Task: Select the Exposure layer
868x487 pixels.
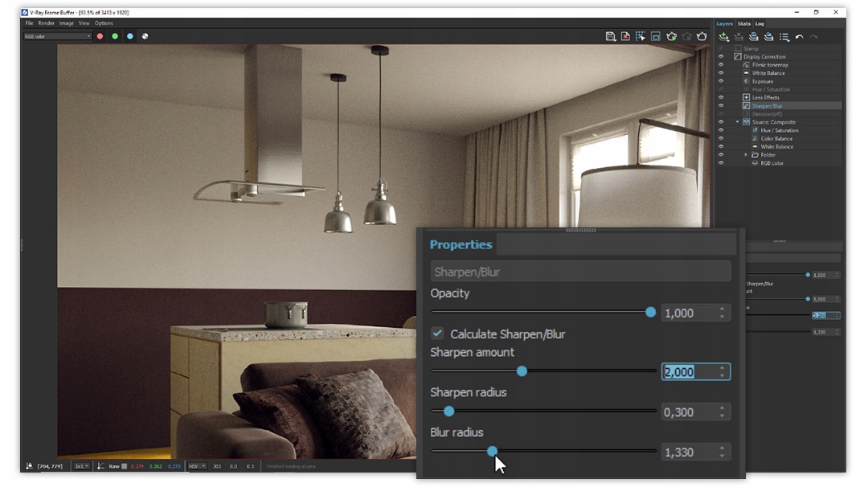Action: 762,81
